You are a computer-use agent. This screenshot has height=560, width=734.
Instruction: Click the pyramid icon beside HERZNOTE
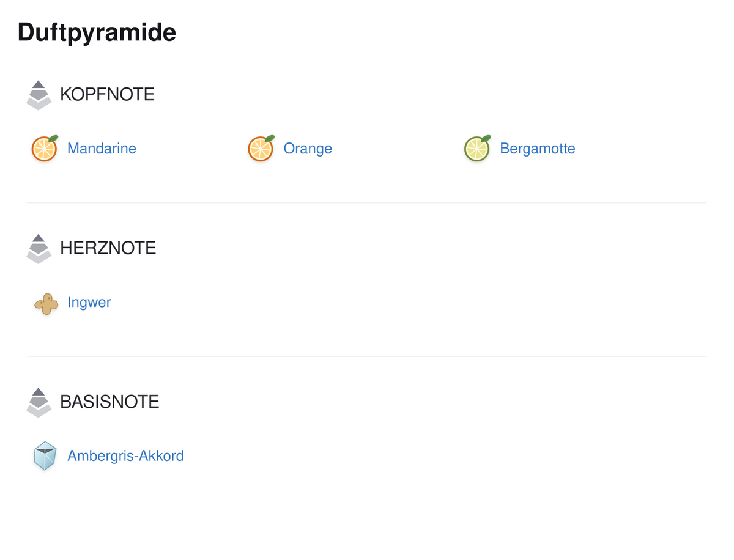(39, 249)
